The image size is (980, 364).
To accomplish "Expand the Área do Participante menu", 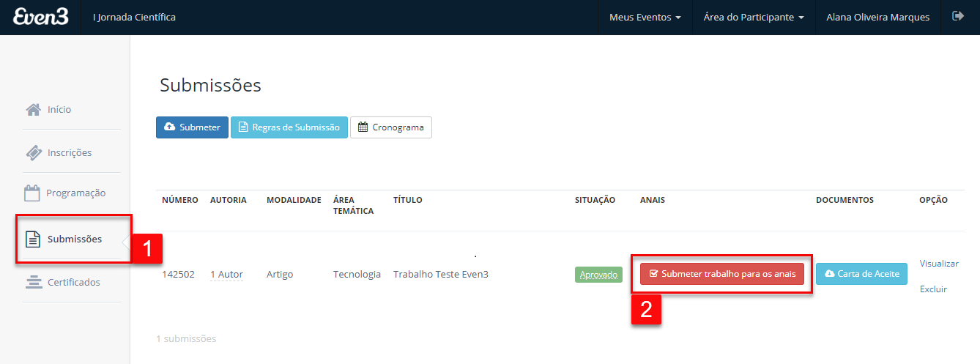I will point(754,17).
